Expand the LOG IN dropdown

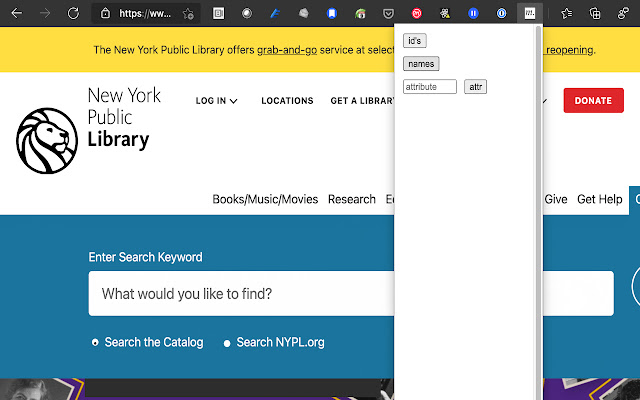(216, 101)
